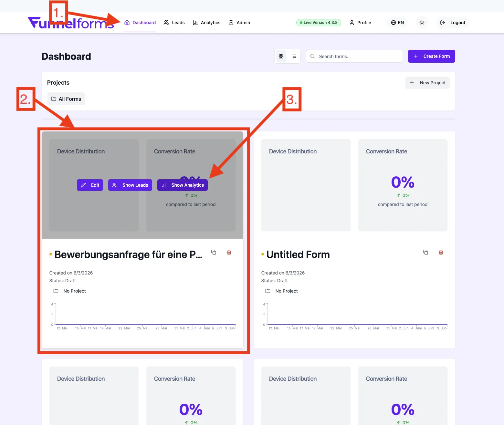Delete the Bewerbungsanfrage form
Viewport: 504px width, 425px height.
(229, 252)
